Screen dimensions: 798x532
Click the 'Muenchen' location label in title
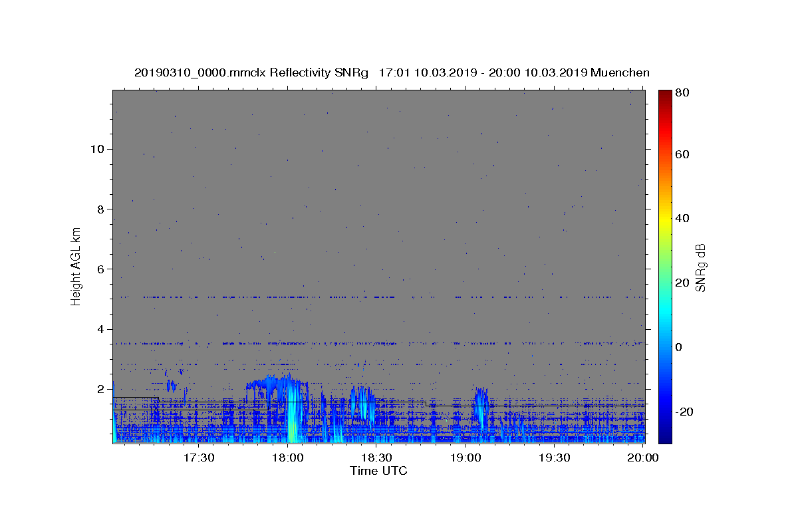[620, 72]
